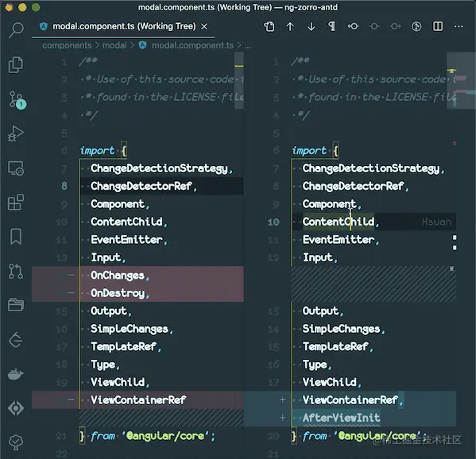
Task: Click the second greyed commit-node toolbar icon
Action: click(374, 26)
